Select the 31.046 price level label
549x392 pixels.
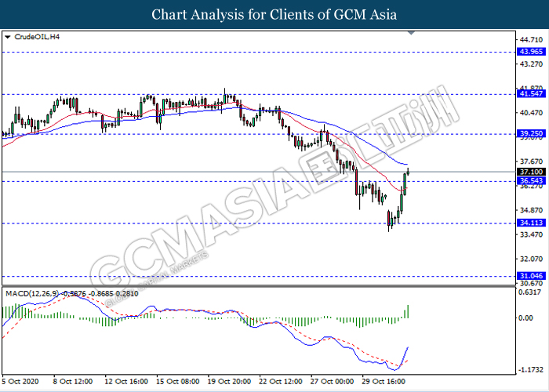[x=531, y=276]
